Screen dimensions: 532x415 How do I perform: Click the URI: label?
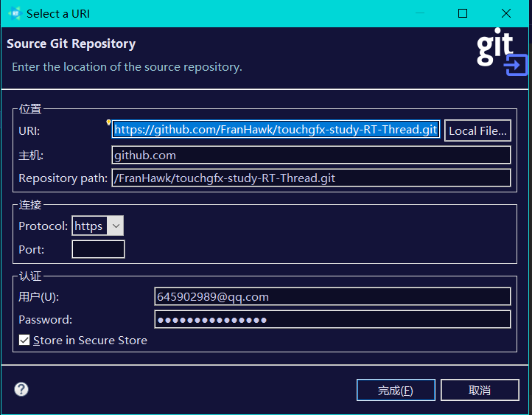29,131
